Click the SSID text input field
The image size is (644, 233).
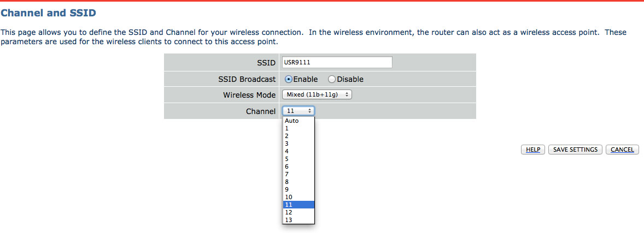337,62
